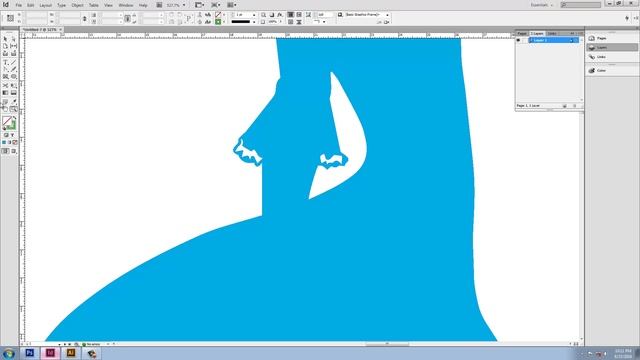Select the Direct Selection tool
Screen dimensions: 640x360
pyautogui.click(x=13, y=39)
